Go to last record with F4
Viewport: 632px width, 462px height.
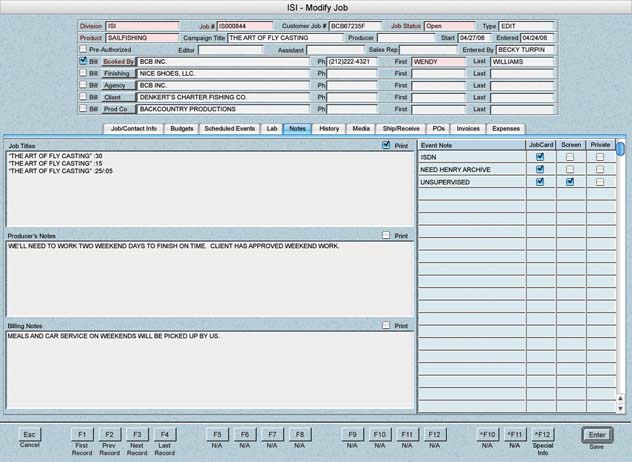point(165,434)
